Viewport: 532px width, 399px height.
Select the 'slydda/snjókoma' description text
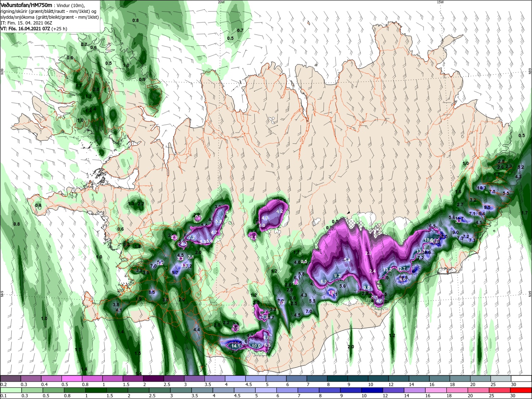pos(17,17)
